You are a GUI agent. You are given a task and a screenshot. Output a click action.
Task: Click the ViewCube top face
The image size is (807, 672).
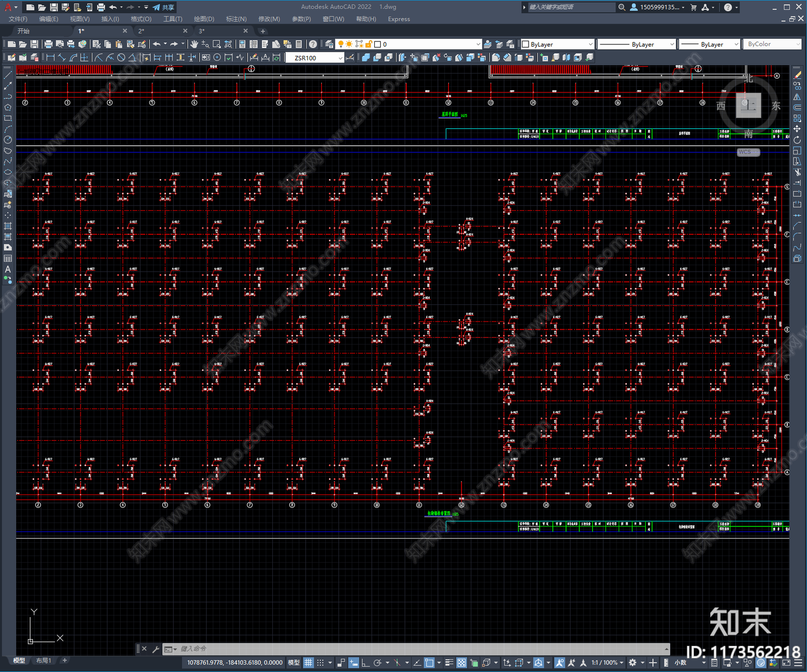point(748,105)
